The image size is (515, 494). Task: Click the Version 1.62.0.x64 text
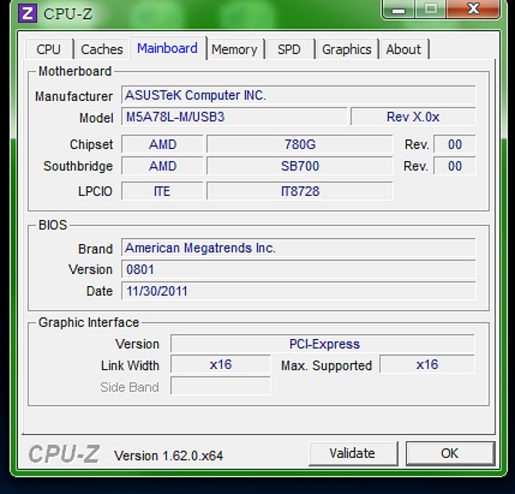pyautogui.click(x=168, y=455)
